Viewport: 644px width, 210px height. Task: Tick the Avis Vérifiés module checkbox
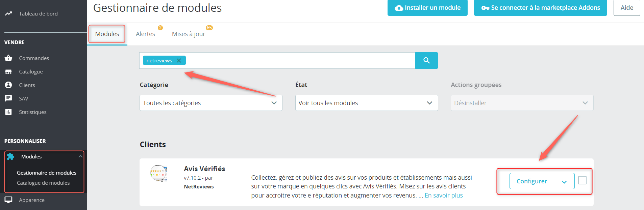click(582, 180)
